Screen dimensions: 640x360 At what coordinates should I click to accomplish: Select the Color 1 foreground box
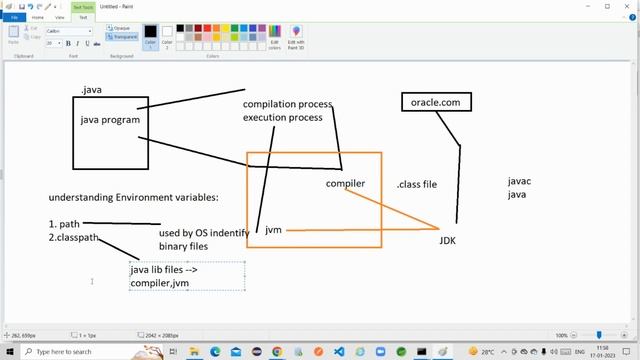pos(150,37)
